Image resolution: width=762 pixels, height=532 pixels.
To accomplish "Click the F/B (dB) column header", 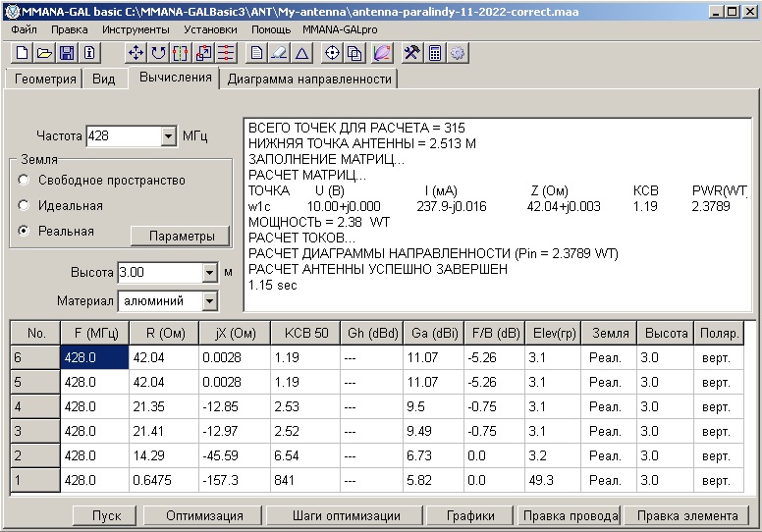I will [x=495, y=334].
